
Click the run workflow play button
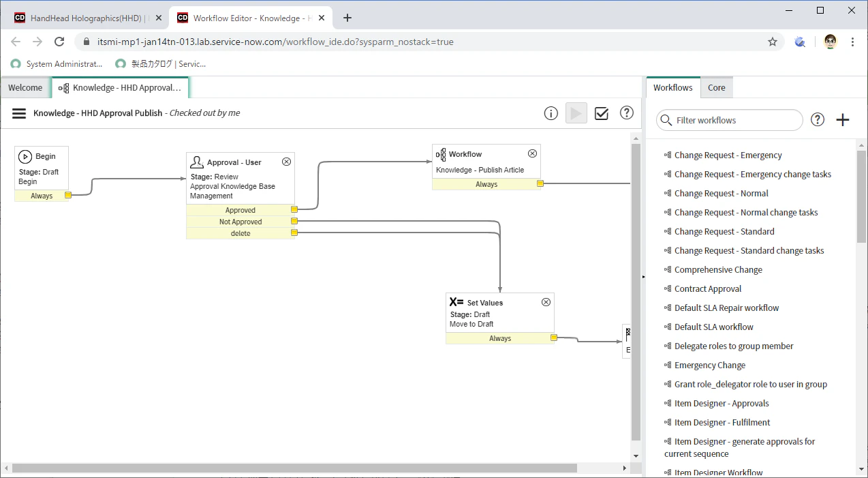[x=576, y=113]
